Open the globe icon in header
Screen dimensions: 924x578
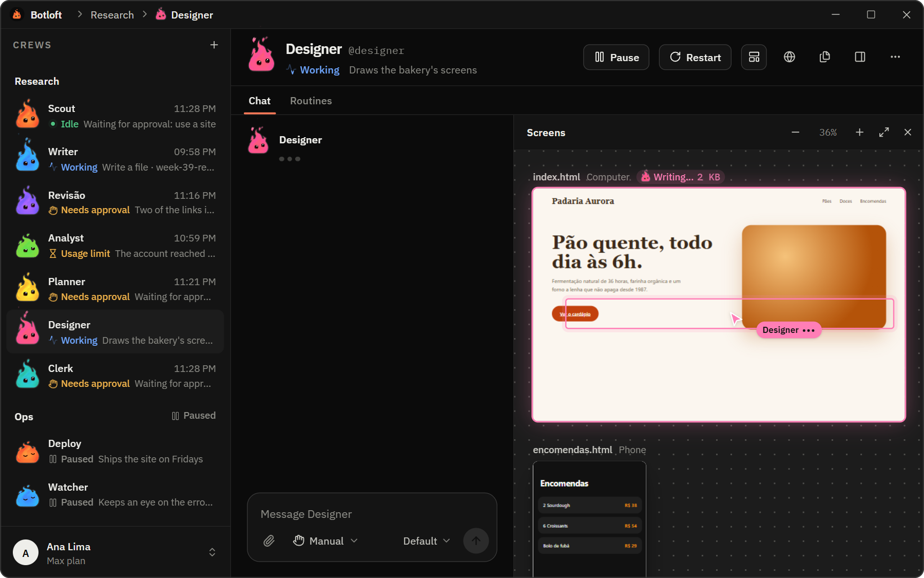790,57
